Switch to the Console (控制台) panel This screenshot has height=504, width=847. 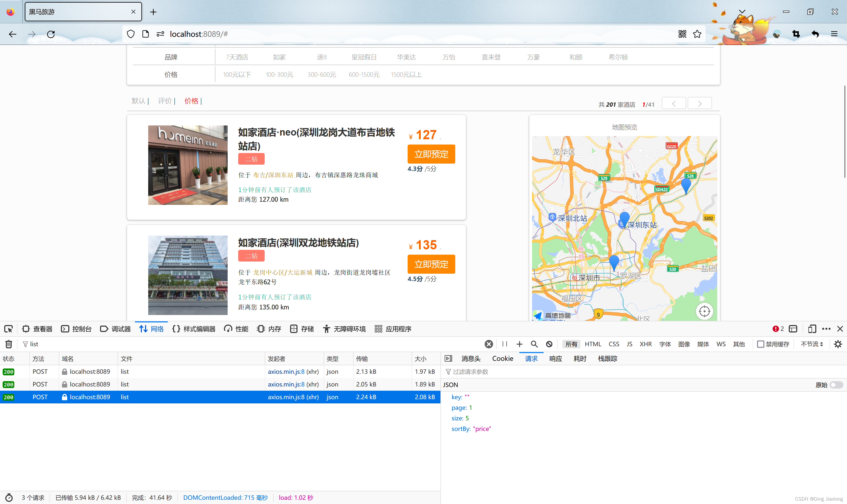pyautogui.click(x=76, y=329)
